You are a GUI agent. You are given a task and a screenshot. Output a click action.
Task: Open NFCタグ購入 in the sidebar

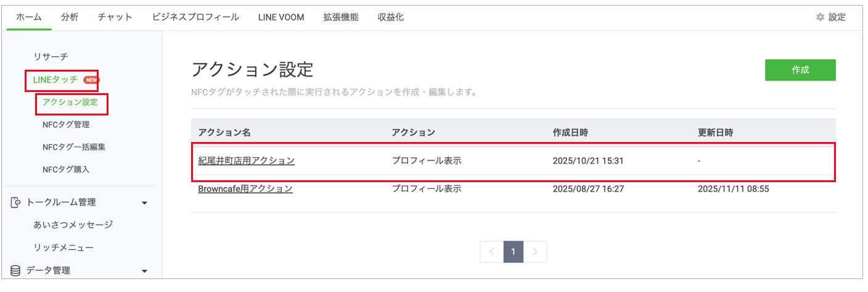pos(66,169)
